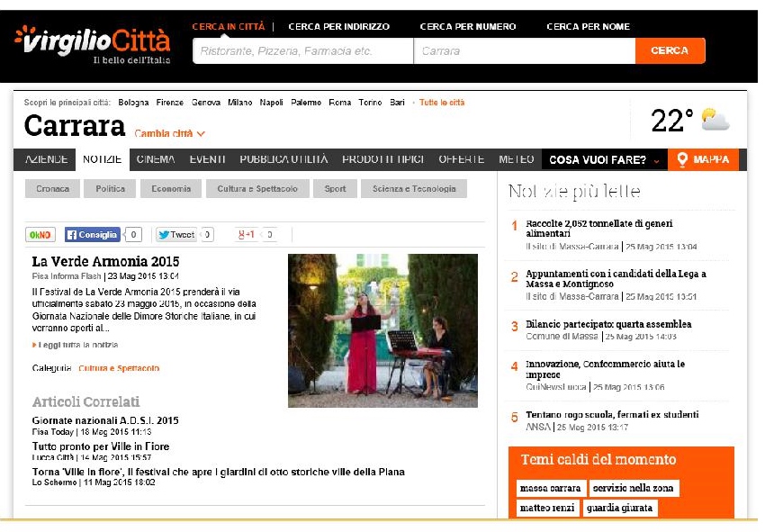Click the orange MAPPA pin icon
This screenshot has height=532, width=765.
682,159
